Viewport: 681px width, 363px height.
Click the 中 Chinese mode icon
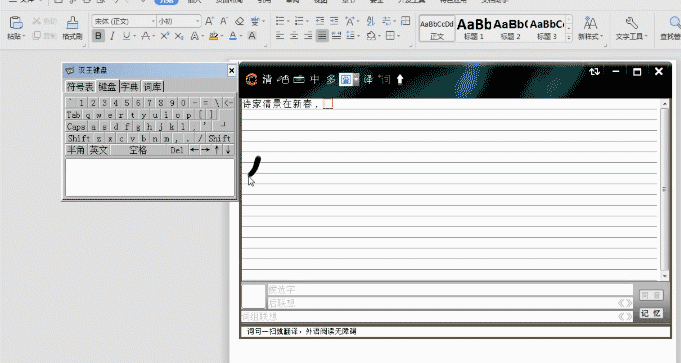click(314, 79)
